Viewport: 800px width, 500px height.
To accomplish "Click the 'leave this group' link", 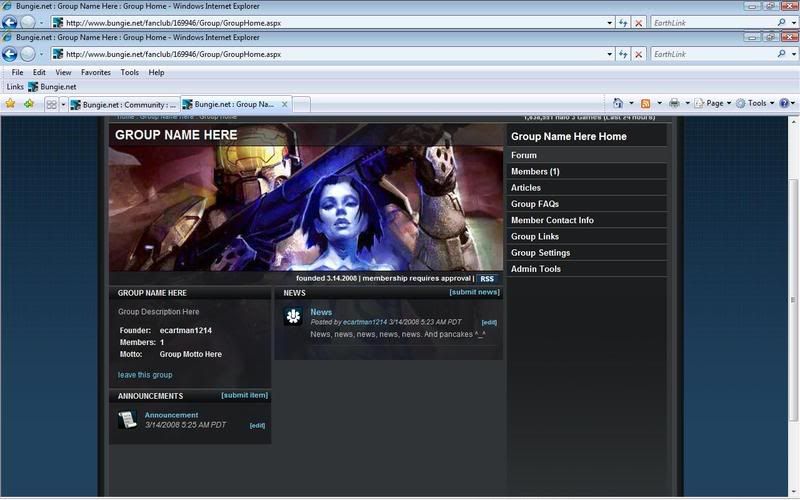I will pyautogui.click(x=145, y=375).
